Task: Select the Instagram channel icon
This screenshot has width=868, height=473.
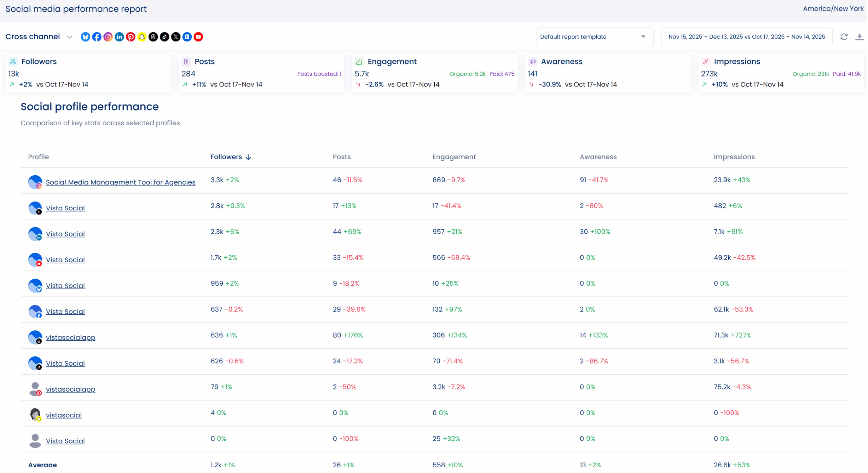Action: [108, 37]
